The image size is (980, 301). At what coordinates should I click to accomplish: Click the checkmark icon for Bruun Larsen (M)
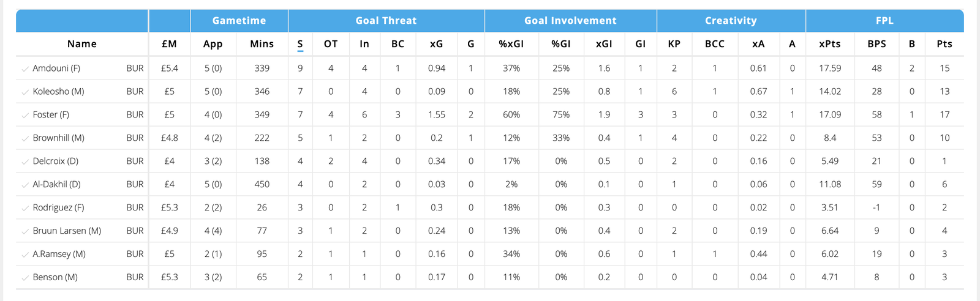25,231
